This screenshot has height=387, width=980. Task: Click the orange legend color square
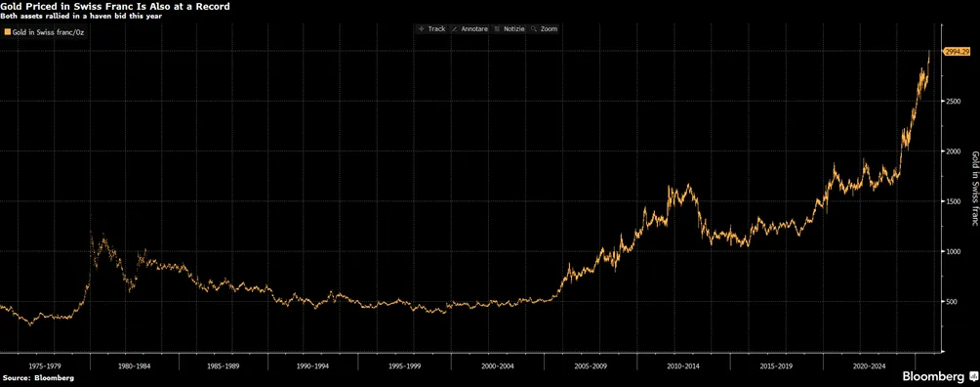pyautogui.click(x=7, y=31)
